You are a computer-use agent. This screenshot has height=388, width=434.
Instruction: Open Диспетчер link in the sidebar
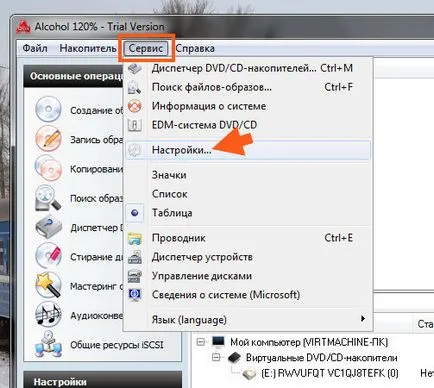[97, 228]
